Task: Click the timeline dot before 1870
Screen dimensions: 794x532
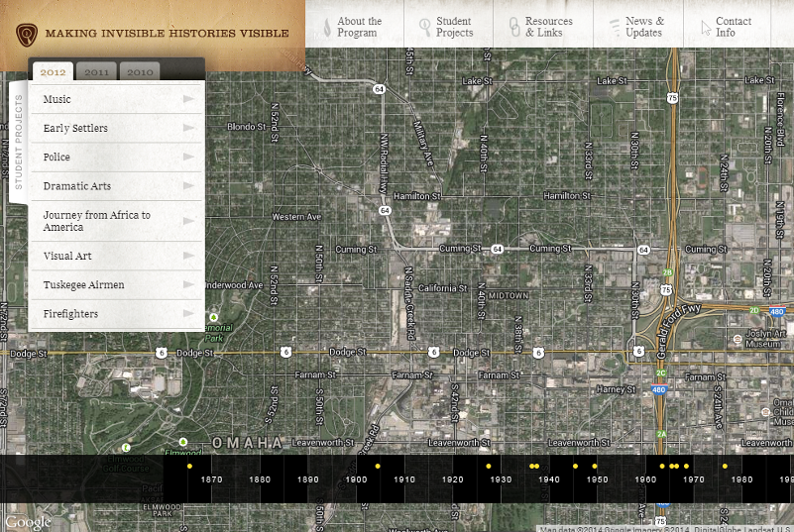Action: (x=189, y=467)
